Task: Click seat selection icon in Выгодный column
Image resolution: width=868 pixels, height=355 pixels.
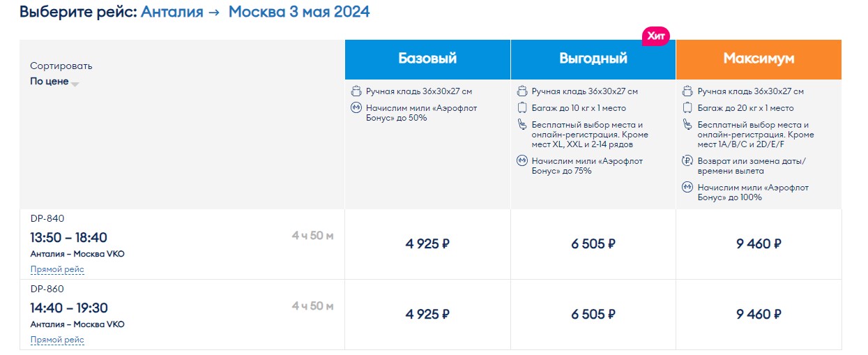Action: pos(521,125)
